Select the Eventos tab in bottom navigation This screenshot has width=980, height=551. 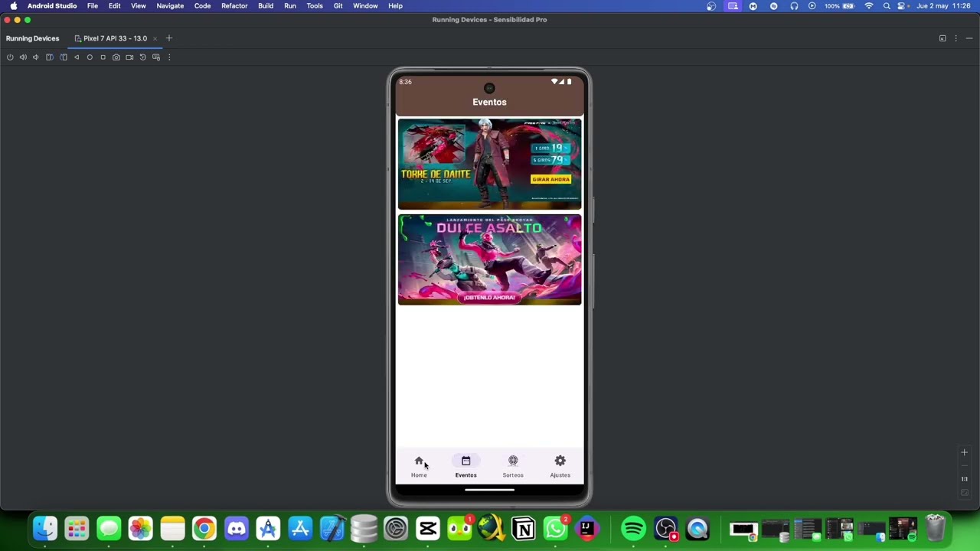pyautogui.click(x=465, y=466)
